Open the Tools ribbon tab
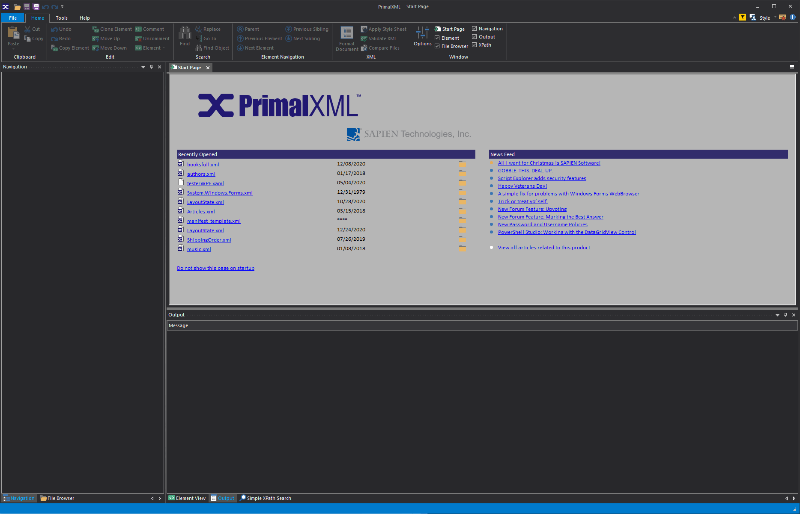The image size is (800, 514). [x=61, y=18]
